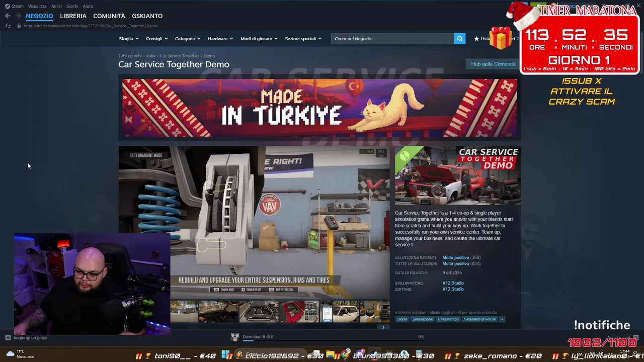Click the main suspension screenshot
The height and width of the screenshot is (362, 644).
click(x=254, y=222)
